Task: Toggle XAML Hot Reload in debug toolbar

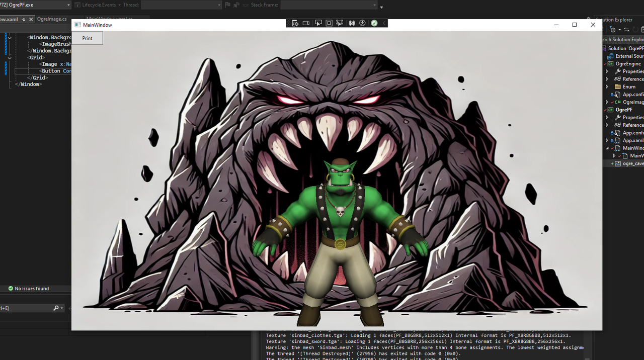Action: coord(352,23)
